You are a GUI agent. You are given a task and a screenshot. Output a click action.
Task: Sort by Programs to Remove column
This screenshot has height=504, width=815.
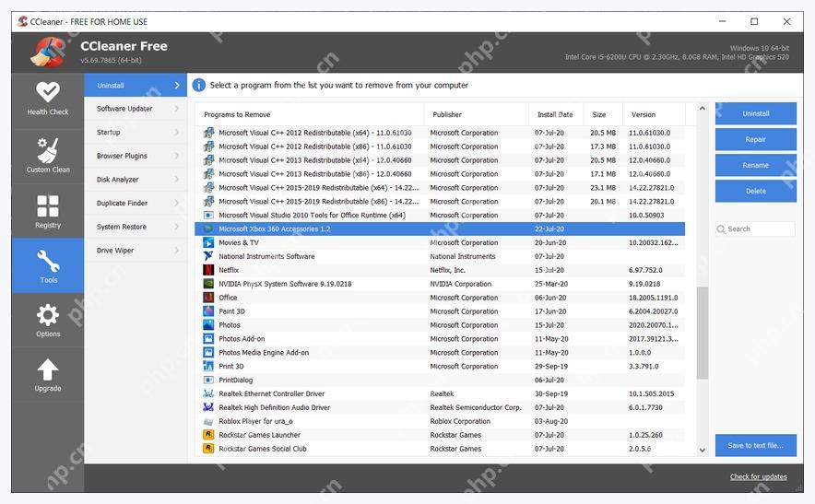click(309, 114)
